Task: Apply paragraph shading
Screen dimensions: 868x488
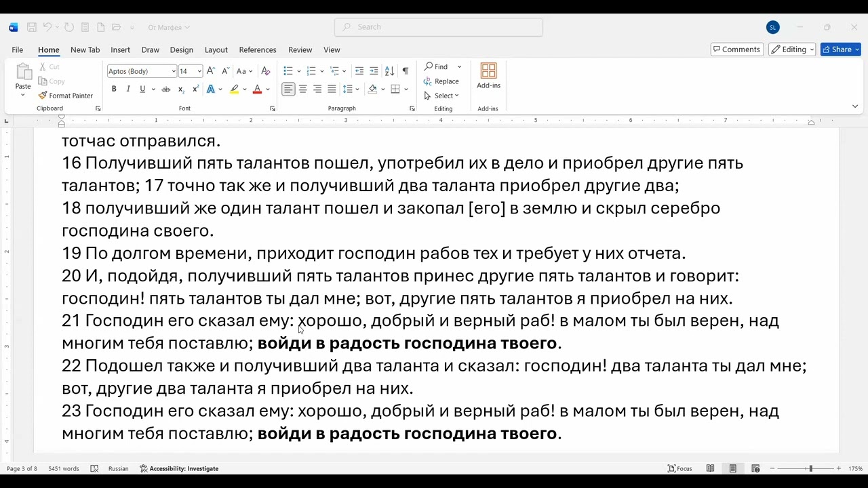Action: [x=372, y=89]
